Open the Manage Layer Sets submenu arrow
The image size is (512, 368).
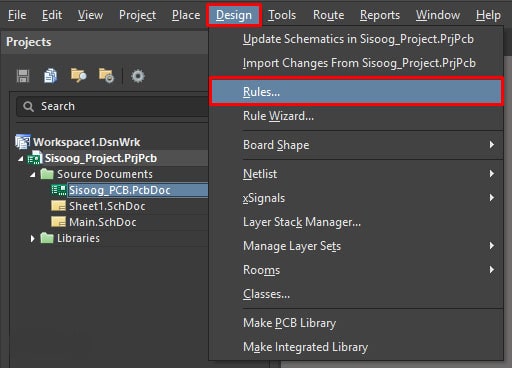coord(492,246)
